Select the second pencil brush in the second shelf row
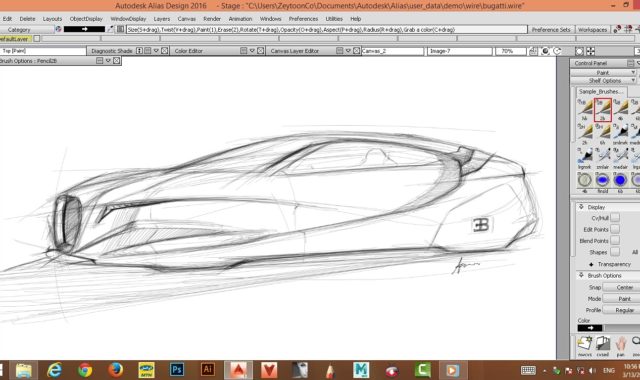The height and width of the screenshot is (380, 640). [x=602, y=134]
